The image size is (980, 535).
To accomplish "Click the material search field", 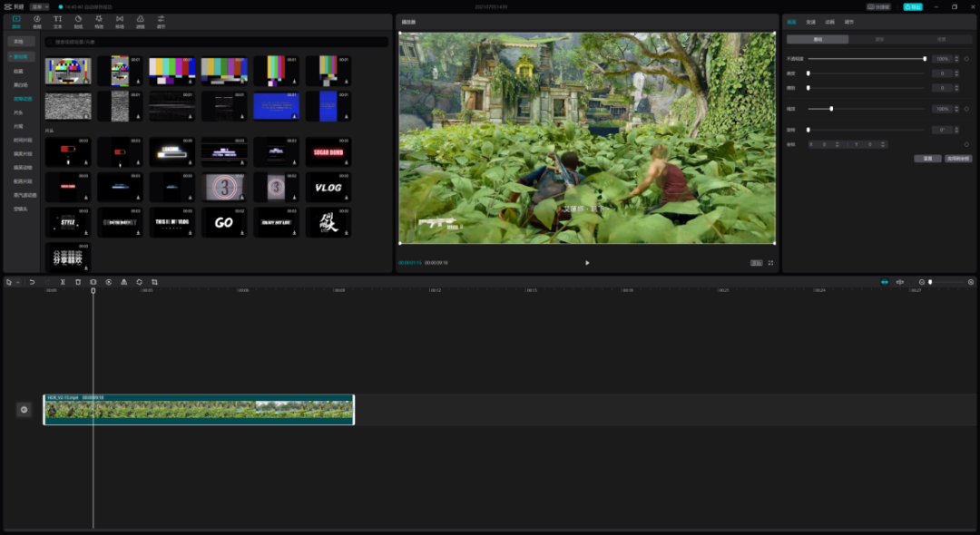I will (216, 42).
